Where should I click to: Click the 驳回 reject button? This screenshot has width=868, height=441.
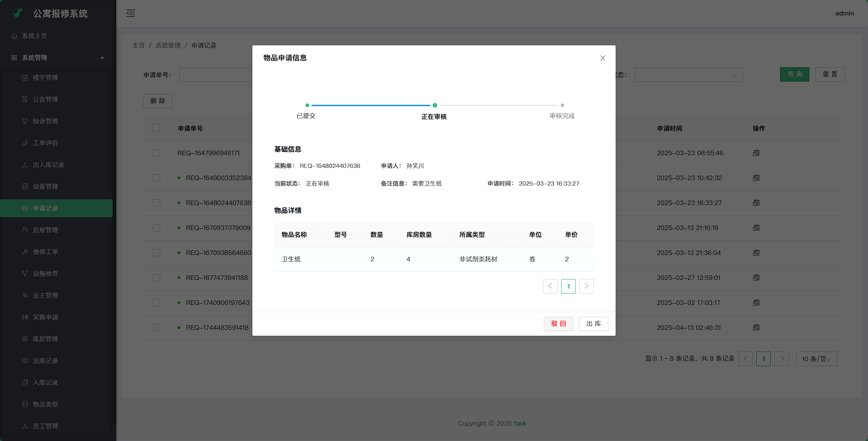click(x=558, y=324)
